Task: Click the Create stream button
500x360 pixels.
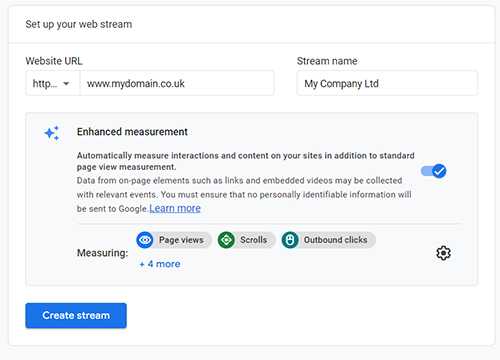Action: click(76, 315)
